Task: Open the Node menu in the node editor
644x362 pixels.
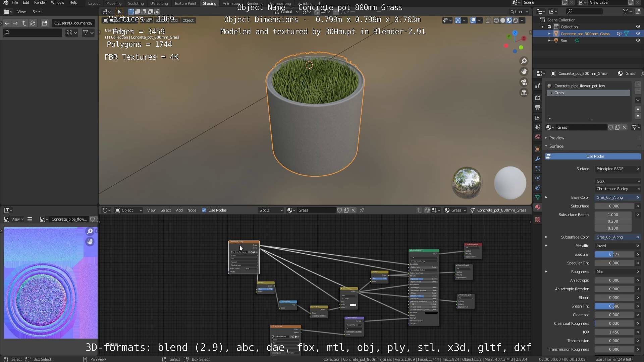Action: (192, 210)
